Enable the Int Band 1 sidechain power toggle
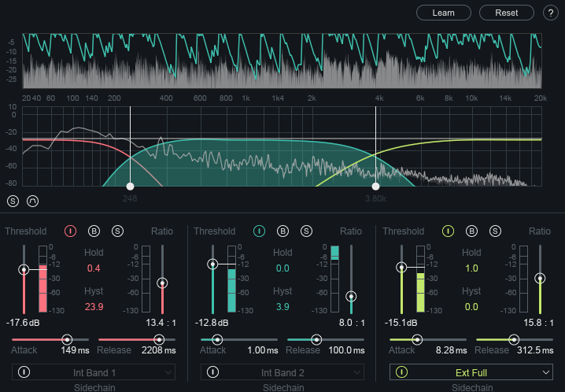This screenshot has width=565, height=392. coord(24,372)
